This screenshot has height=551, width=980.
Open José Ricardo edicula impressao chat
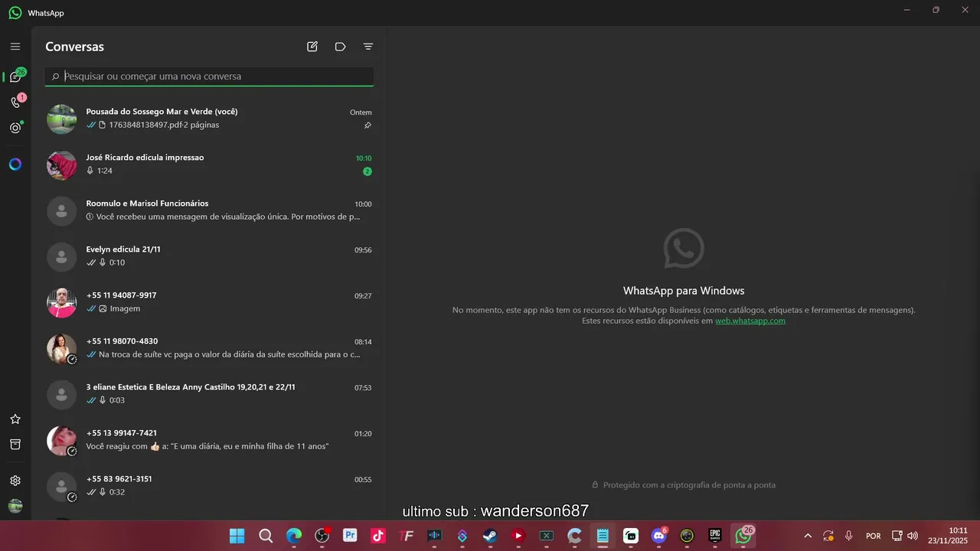209,165
